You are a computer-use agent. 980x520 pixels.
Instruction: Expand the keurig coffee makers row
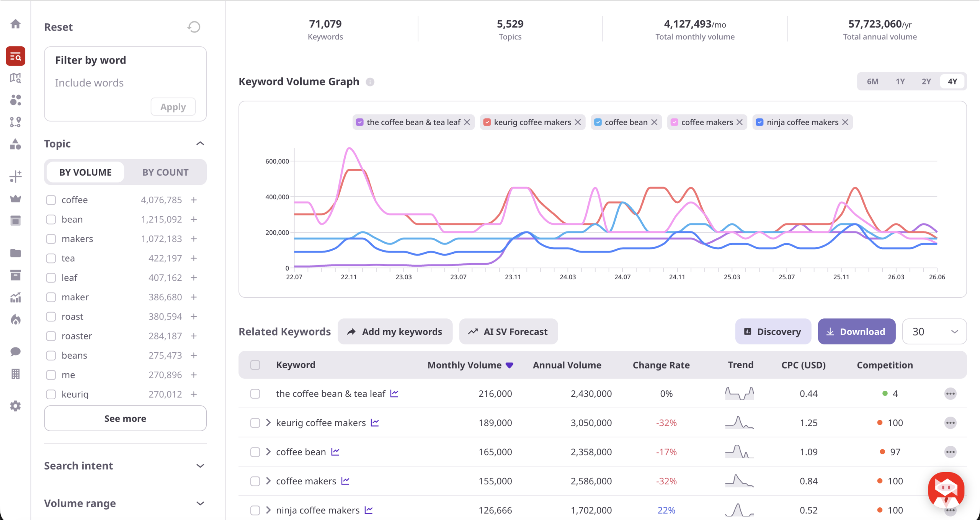pos(268,423)
